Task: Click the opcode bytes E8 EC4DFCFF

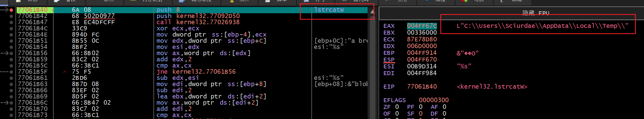Action: pyautogui.click(x=93, y=22)
